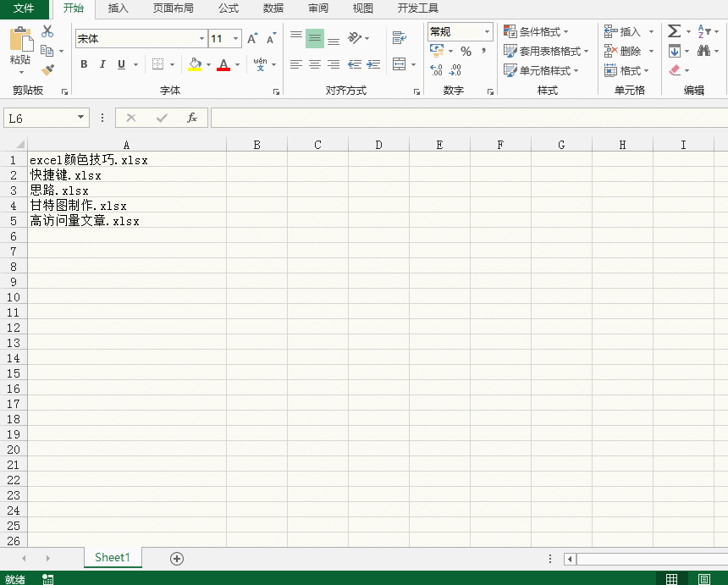Open the font size dropdown
This screenshot has height=585, width=728.
point(236,39)
